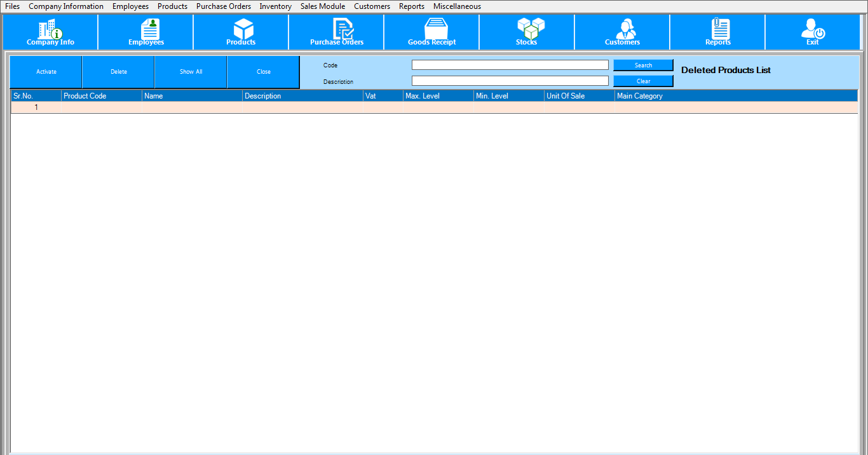Click the Description search input field
868x455 pixels.
510,81
